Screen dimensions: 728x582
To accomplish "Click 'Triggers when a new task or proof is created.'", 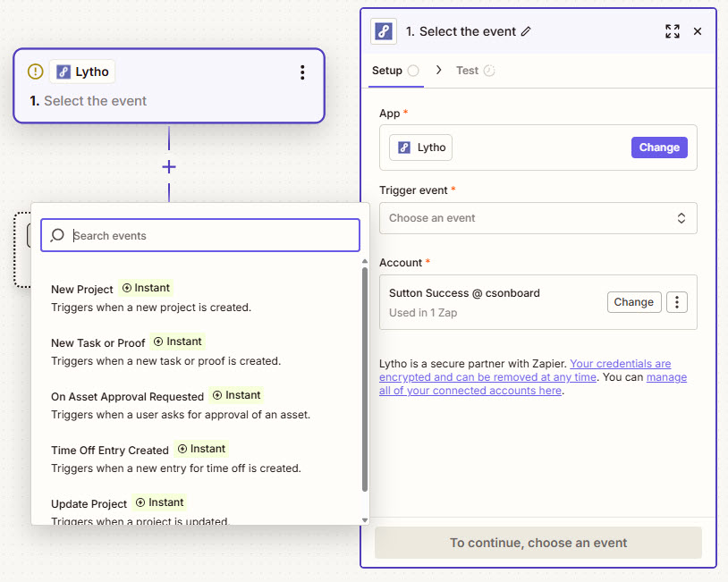I will pos(165,361).
